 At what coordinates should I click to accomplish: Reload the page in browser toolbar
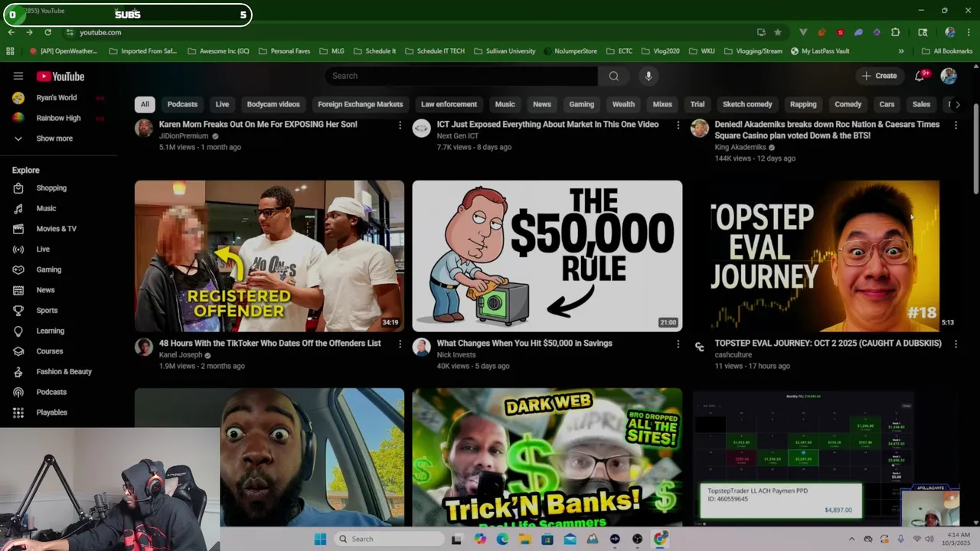[47, 32]
